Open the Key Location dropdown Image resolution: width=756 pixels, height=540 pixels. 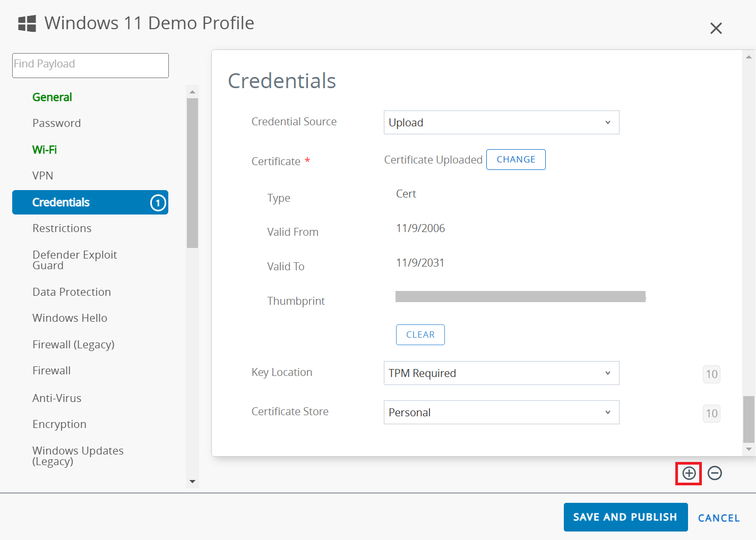(x=501, y=373)
